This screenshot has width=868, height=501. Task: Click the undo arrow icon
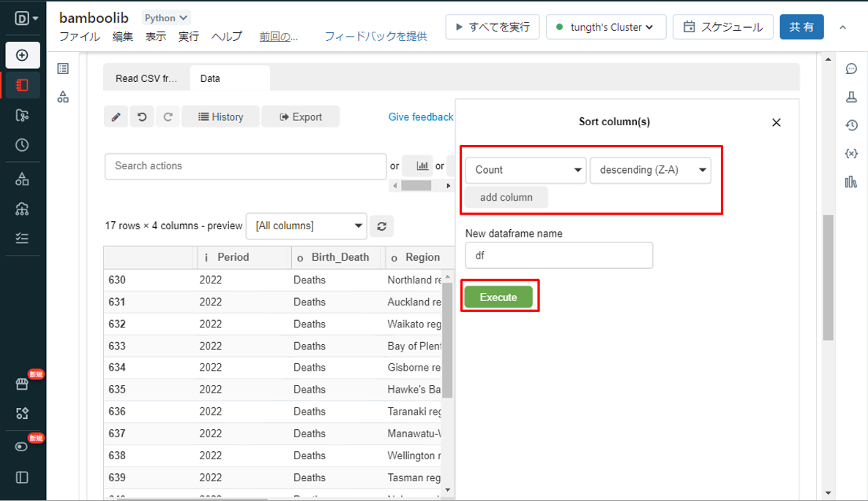pyautogui.click(x=142, y=117)
